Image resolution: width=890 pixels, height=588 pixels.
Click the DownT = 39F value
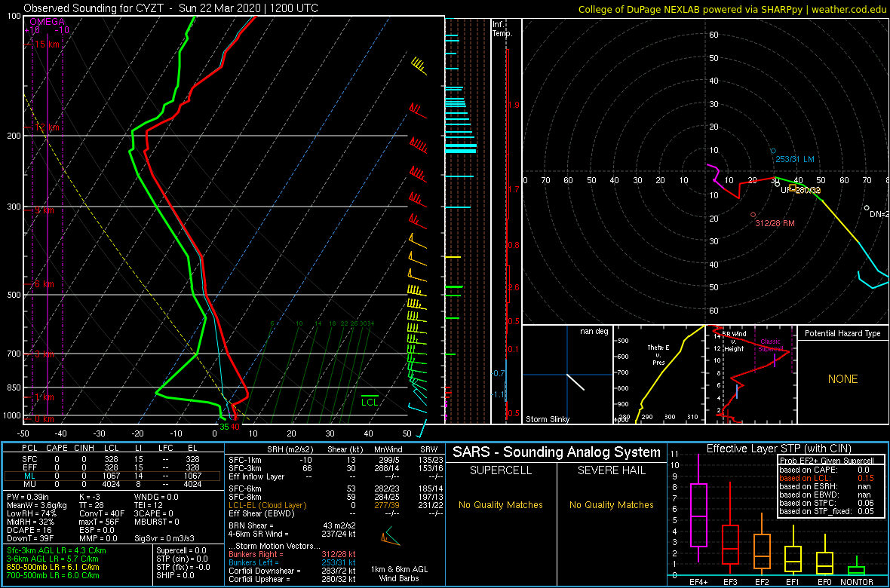pos(31,540)
